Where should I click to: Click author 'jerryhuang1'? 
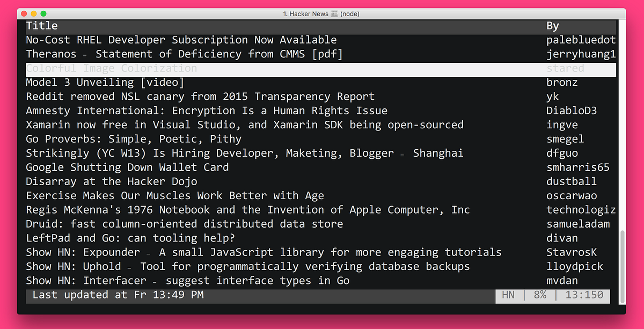coord(581,54)
